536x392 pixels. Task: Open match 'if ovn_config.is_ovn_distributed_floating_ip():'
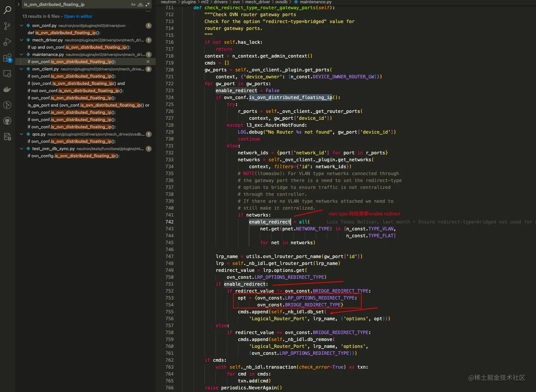[x=74, y=156]
